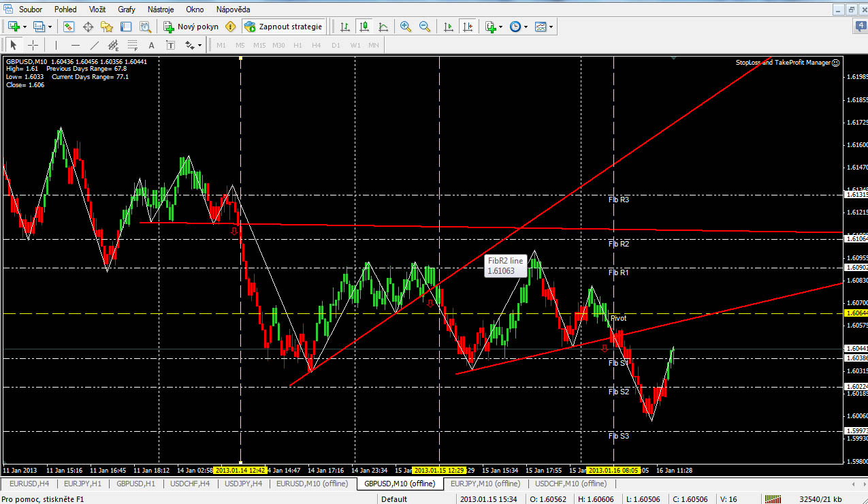The height and width of the screenshot is (504, 868).
Task: Expand the chart templates dropdown
Action: tap(551, 27)
